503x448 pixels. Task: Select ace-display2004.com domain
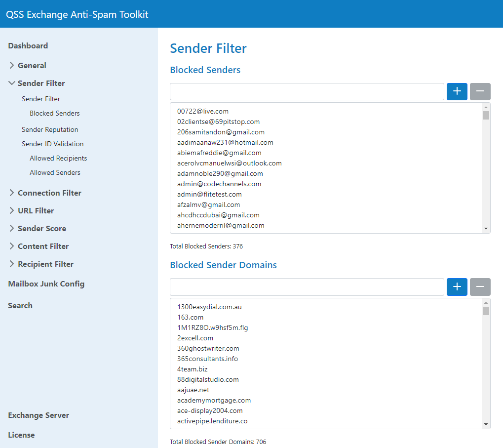210,410
